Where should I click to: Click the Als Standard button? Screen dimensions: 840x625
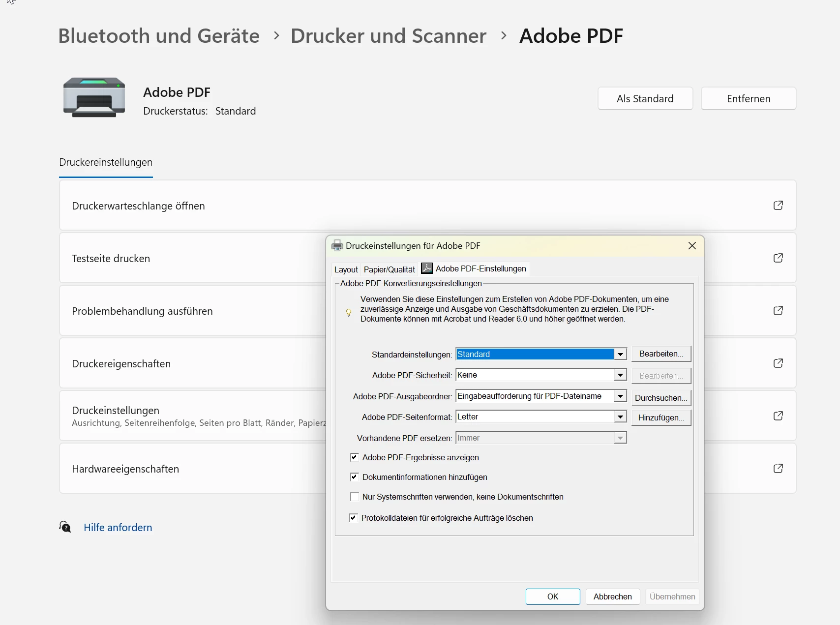point(645,98)
